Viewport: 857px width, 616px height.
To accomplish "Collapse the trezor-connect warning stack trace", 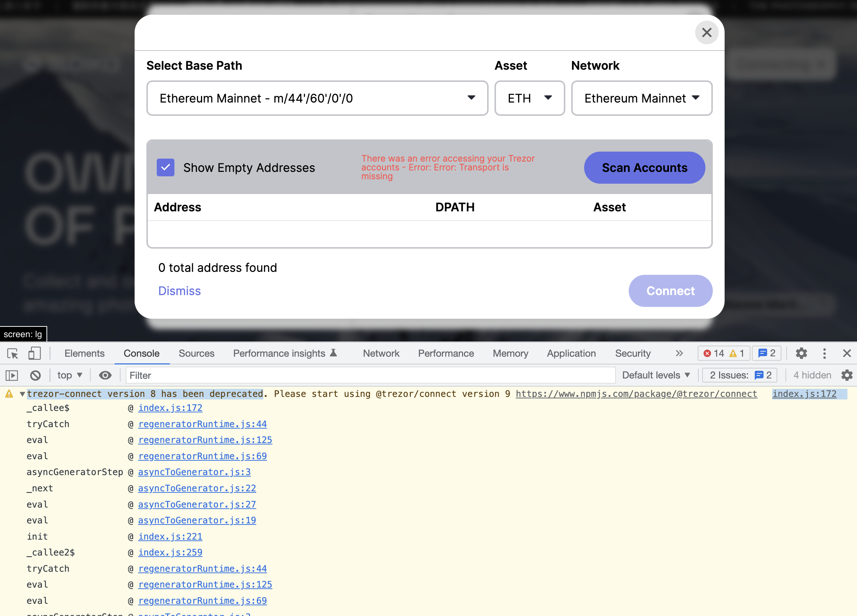I will [22, 394].
